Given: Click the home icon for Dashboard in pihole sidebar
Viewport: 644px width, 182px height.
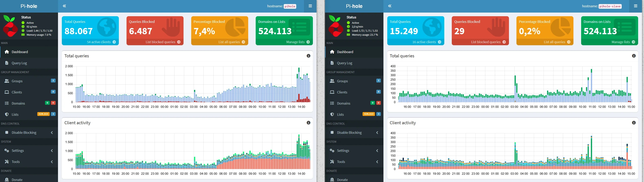Looking at the screenshot, I should pyautogui.click(x=7, y=52).
